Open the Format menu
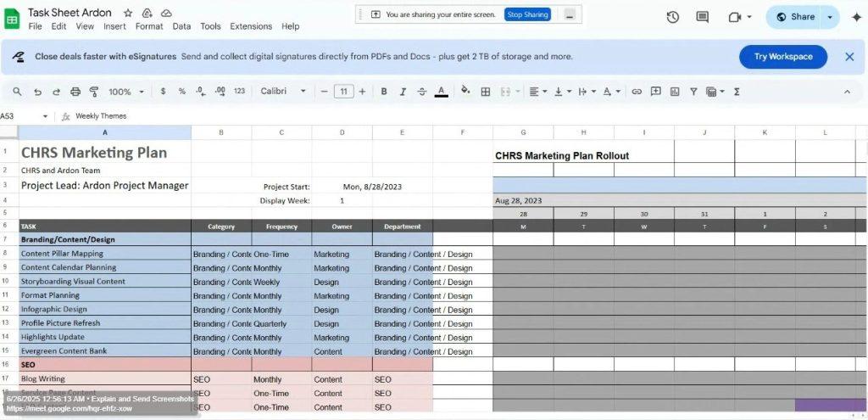This screenshot has width=868, height=420. (149, 26)
